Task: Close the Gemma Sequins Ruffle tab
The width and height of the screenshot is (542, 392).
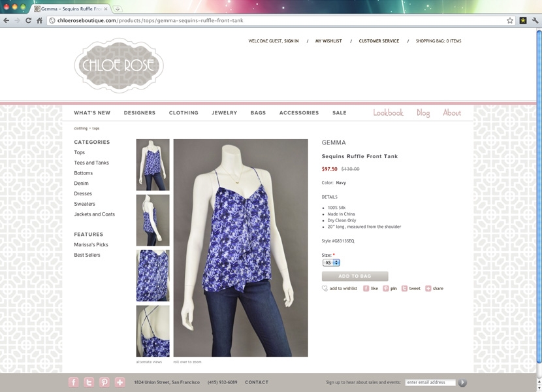Action: pyautogui.click(x=106, y=8)
